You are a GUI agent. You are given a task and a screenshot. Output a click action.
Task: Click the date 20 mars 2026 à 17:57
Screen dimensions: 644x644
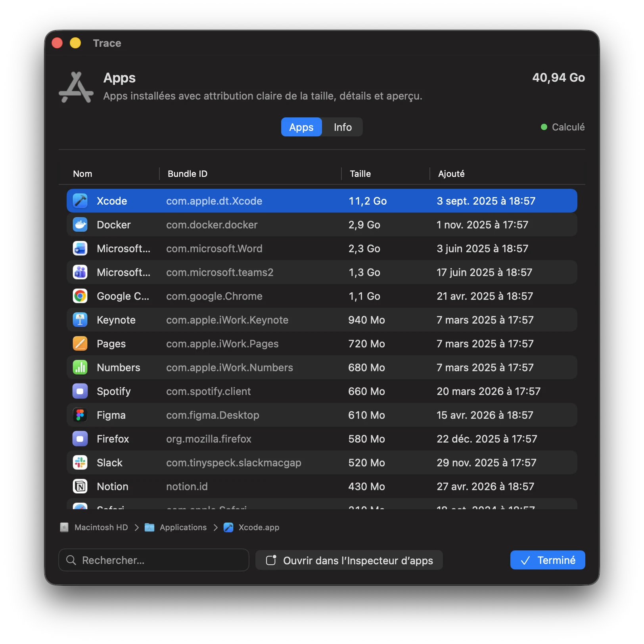coord(489,391)
